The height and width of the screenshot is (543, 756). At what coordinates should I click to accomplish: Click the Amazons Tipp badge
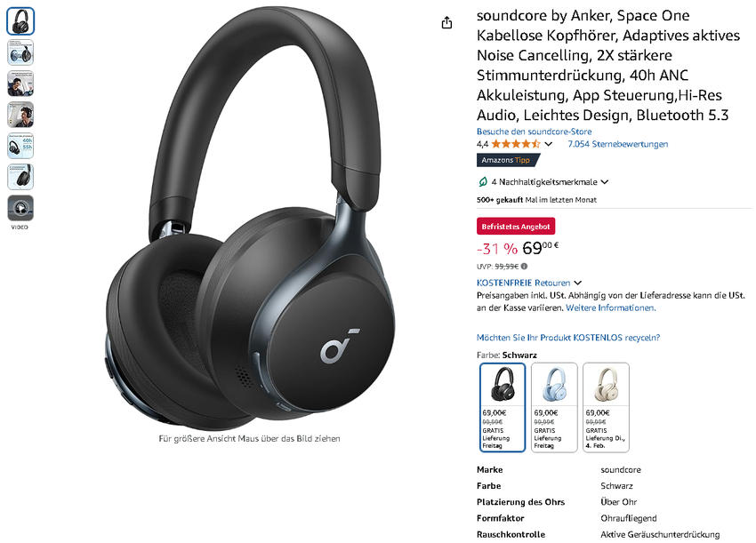coord(508,160)
